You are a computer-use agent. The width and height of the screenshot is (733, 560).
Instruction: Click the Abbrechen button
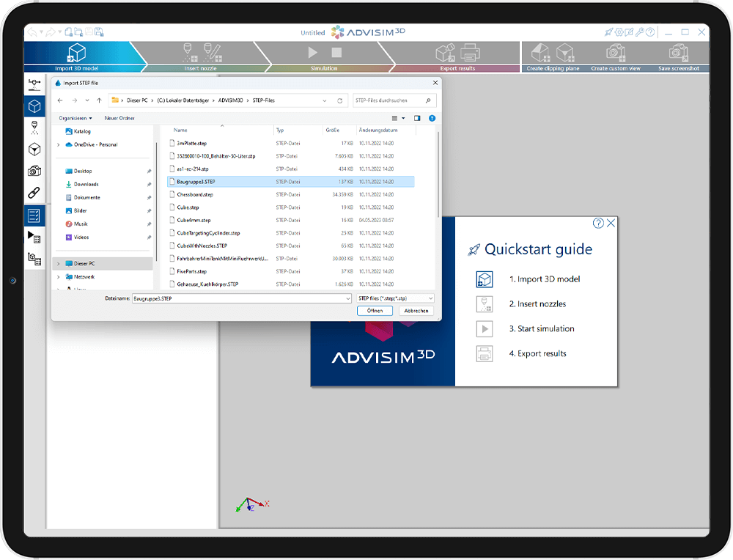416,311
